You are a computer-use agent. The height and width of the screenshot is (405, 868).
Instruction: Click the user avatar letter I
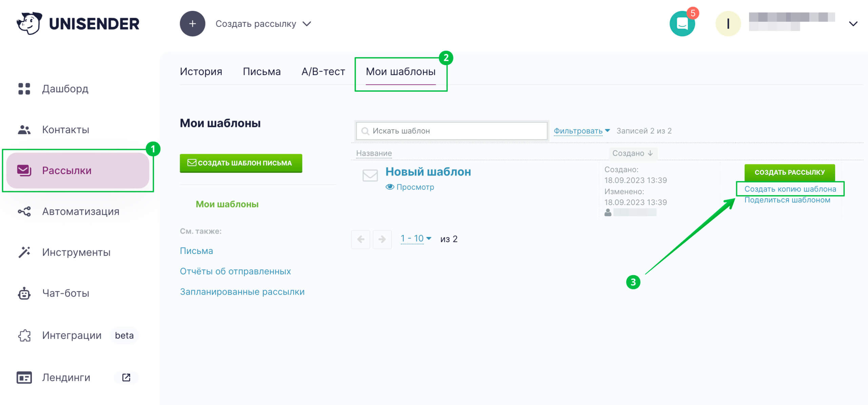[728, 24]
